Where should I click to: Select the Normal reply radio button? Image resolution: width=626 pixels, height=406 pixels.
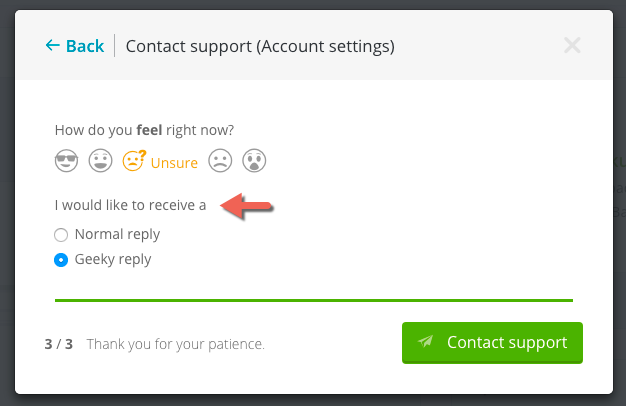coord(61,235)
